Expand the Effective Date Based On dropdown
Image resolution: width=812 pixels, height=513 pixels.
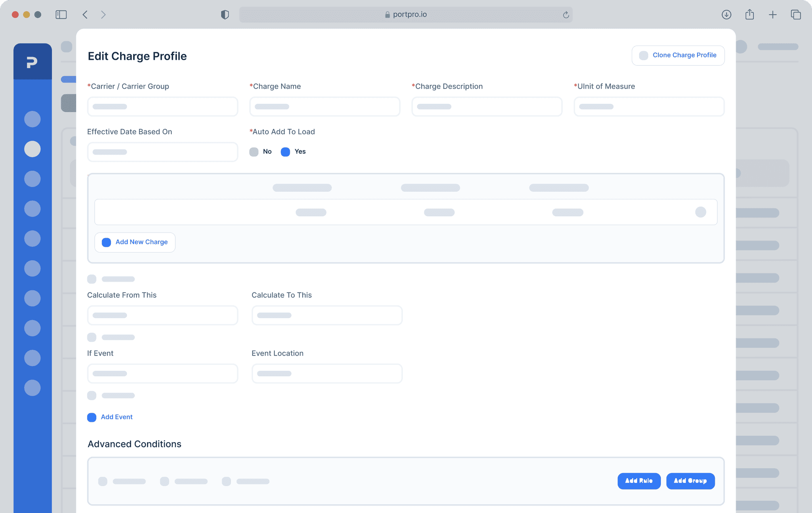[x=163, y=152]
